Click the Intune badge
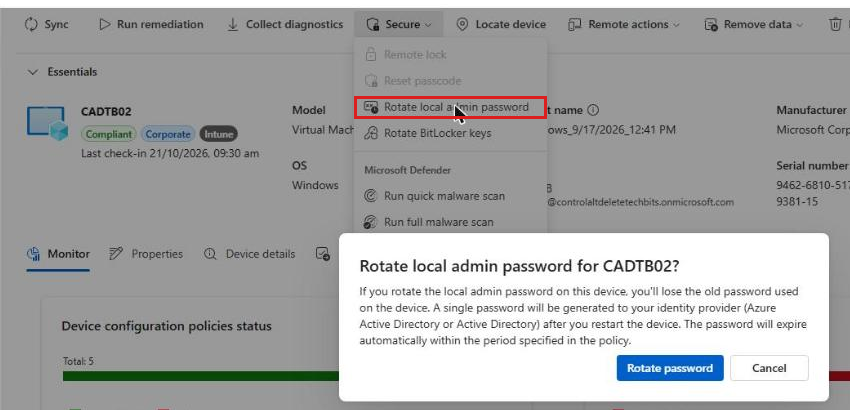Screen dimensions: 850x410 218,134
